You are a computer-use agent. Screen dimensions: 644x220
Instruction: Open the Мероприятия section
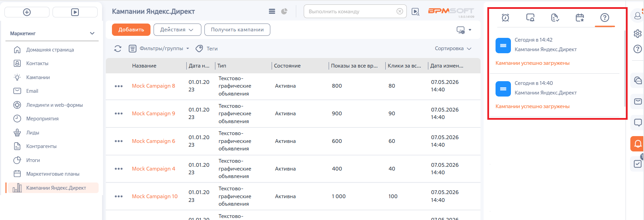tap(42, 119)
